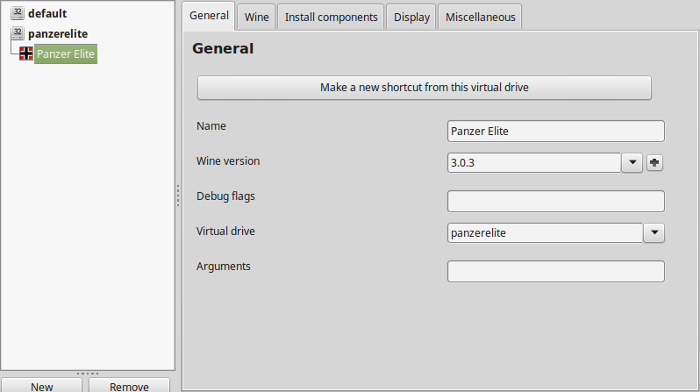Switch to the Wine tab

[x=256, y=17]
